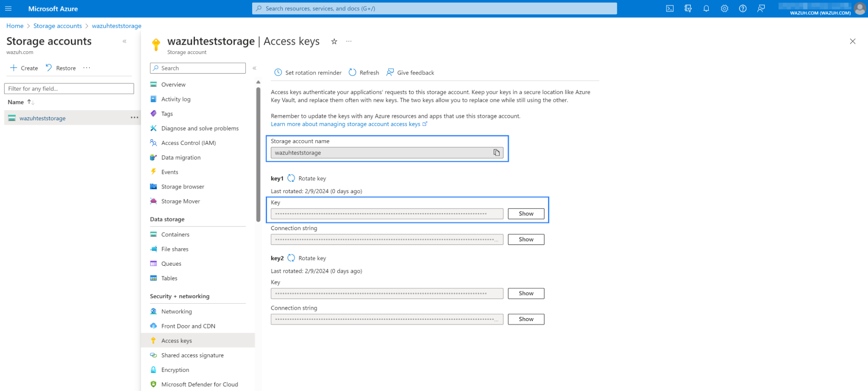Collapse the Storage accounts list pane
Screen dimensions: 868x391
(x=125, y=42)
